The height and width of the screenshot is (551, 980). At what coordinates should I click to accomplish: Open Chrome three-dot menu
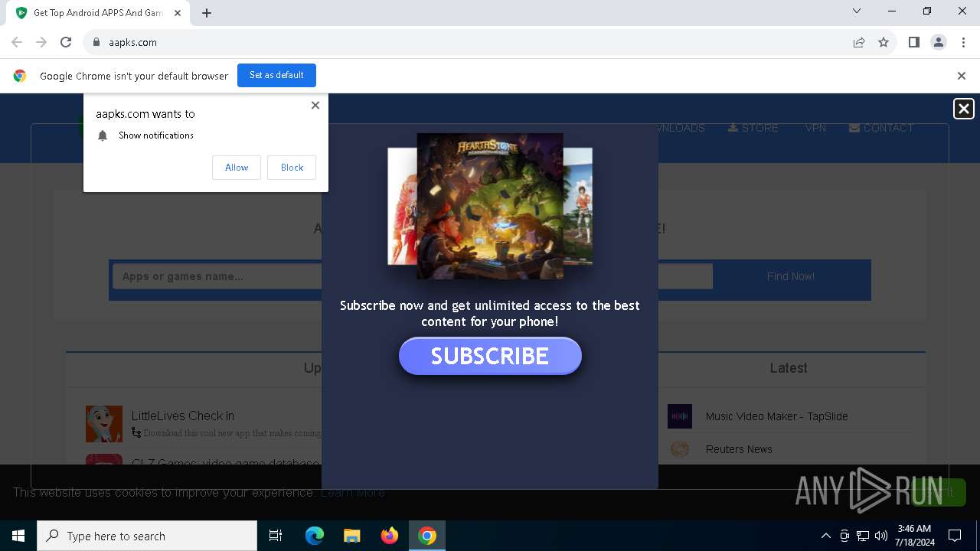963,42
